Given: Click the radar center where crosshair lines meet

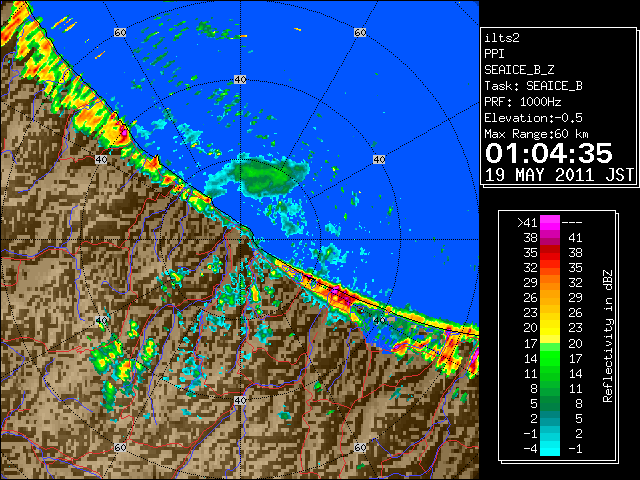Looking at the screenshot, I should [240, 240].
